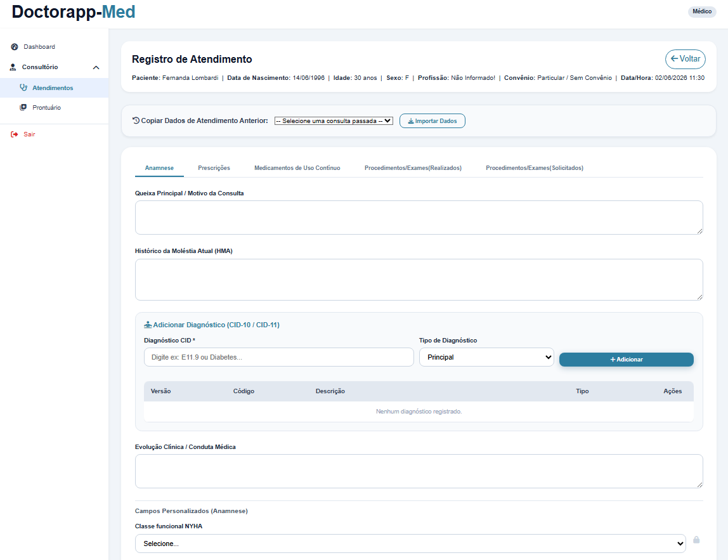Click the Consultório doctor icon
Viewport: 728px width, 560px height.
[x=13, y=67]
